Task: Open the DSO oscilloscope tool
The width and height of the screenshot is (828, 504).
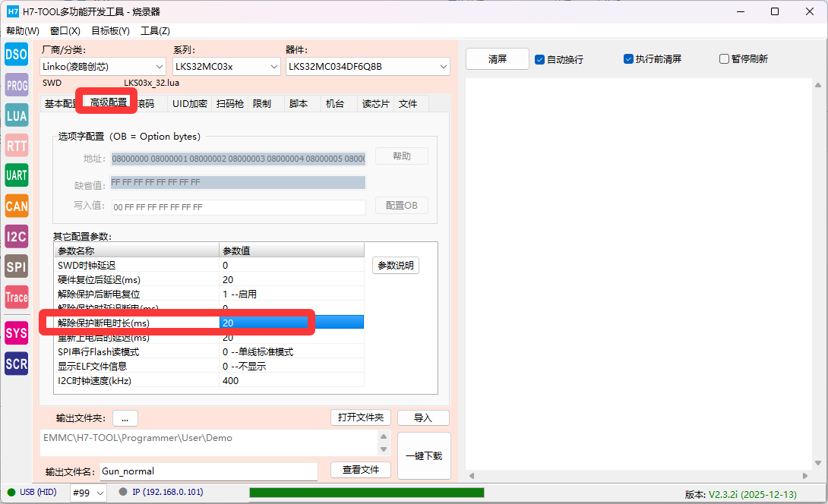Action: pyautogui.click(x=16, y=54)
